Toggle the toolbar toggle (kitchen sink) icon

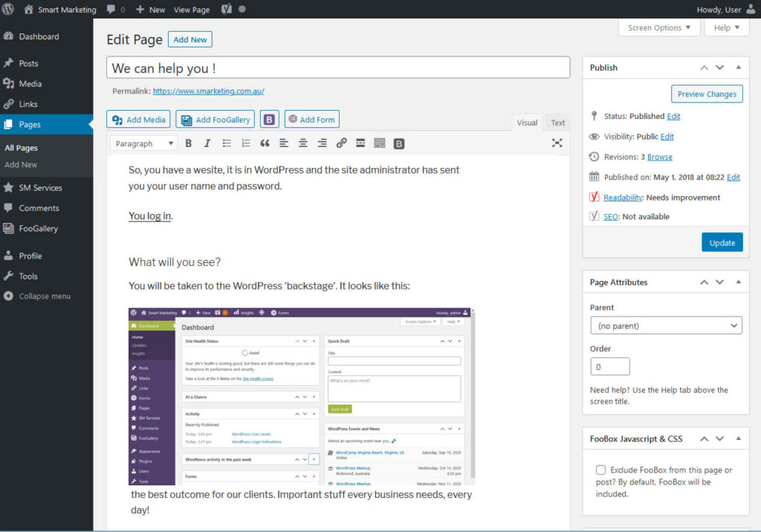point(380,143)
